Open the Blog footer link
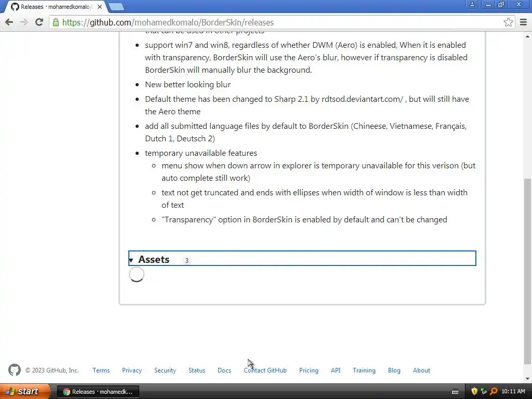The image size is (532, 399). tap(394, 370)
